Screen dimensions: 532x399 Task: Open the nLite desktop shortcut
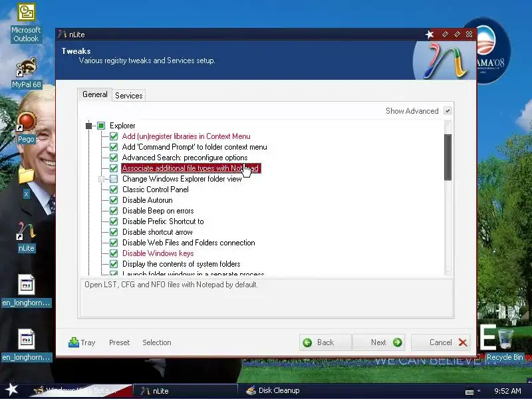coord(26,237)
